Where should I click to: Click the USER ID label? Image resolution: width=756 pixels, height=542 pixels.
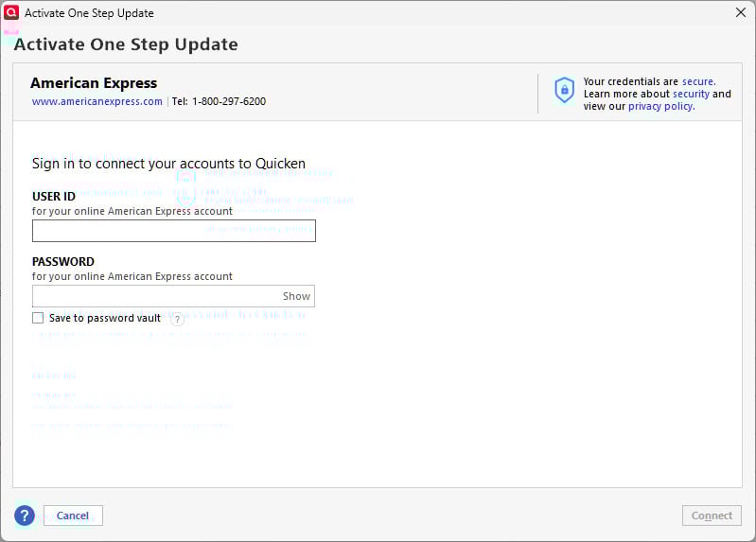click(54, 196)
